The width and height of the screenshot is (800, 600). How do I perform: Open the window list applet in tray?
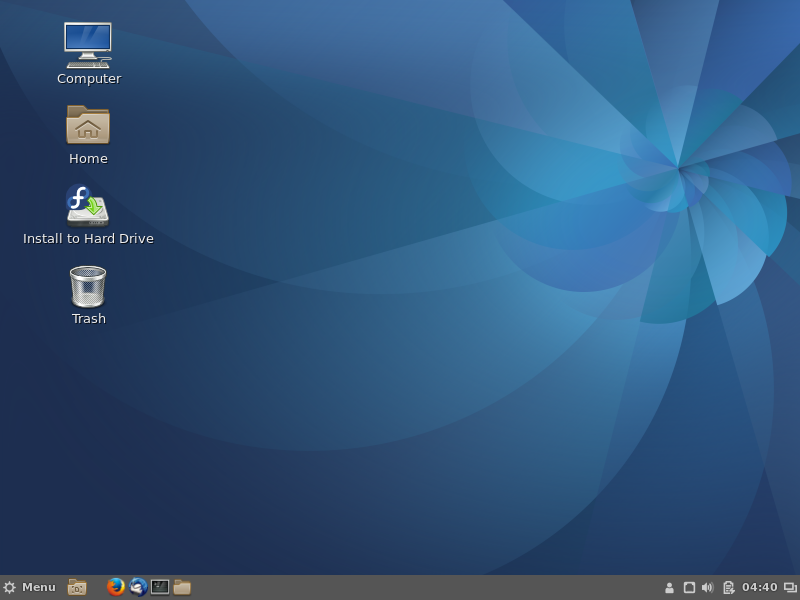point(790,587)
